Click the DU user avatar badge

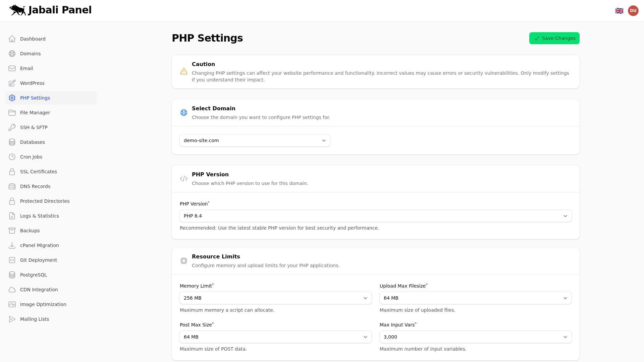click(633, 10)
